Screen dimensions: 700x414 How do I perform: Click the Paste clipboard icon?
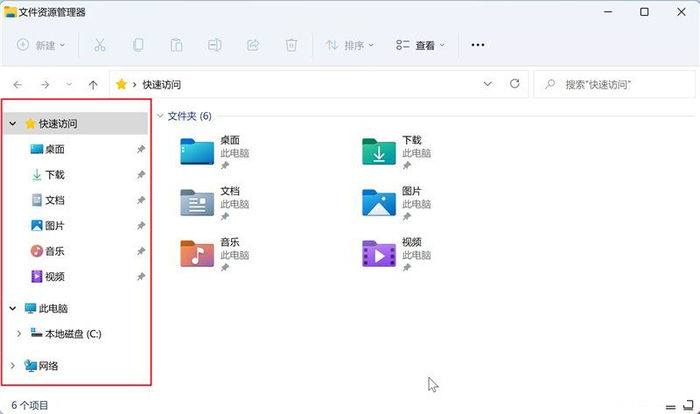point(176,45)
